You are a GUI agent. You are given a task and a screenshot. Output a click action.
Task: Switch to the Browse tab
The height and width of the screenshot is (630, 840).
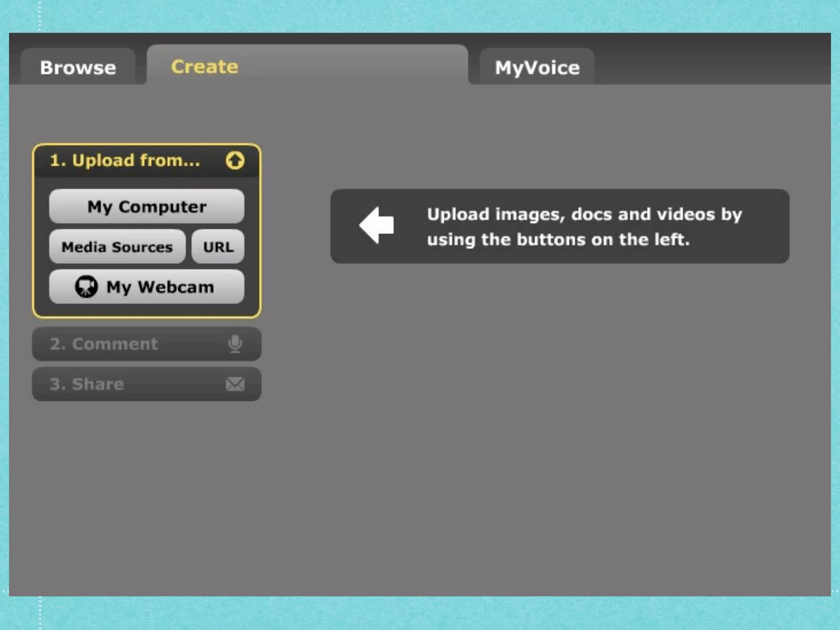(78, 68)
